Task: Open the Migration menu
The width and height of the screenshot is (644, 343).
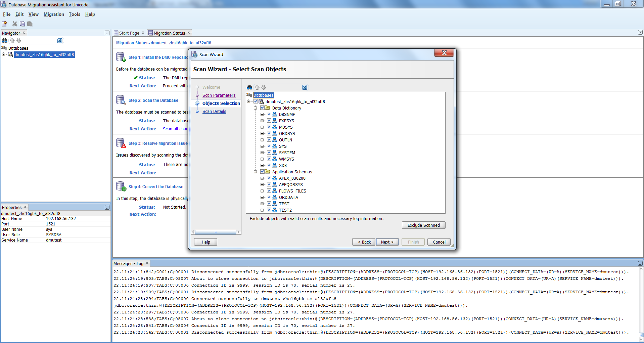Action: pos(54,14)
